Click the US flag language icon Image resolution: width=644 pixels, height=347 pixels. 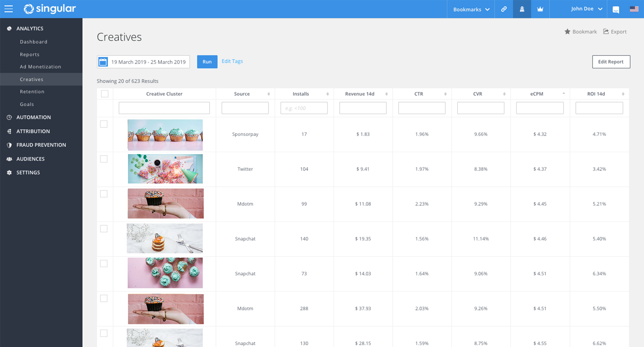click(x=634, y=9)
